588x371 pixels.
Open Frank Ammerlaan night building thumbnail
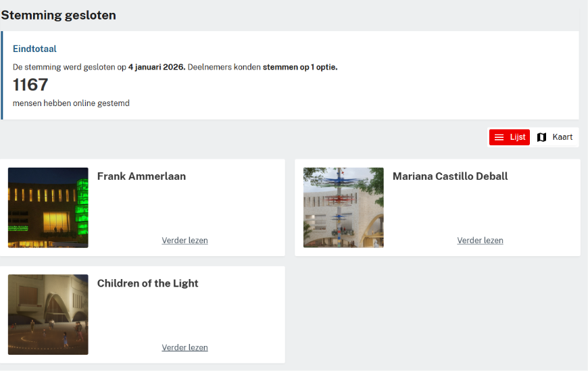48,207
